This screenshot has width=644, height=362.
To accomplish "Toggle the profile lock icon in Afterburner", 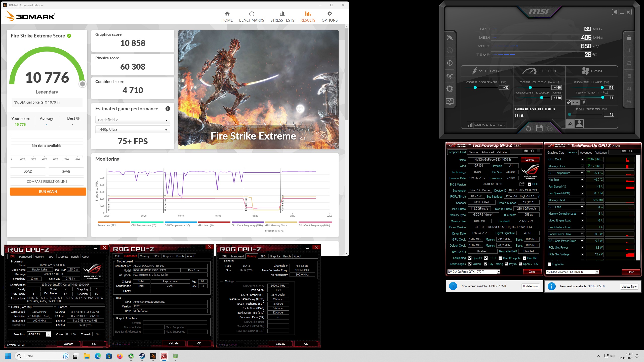I will [629, 38].
